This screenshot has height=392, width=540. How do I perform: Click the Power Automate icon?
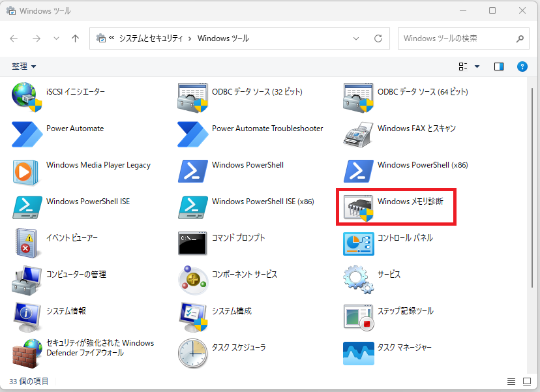pyautogui.click(x=27, y=134)
